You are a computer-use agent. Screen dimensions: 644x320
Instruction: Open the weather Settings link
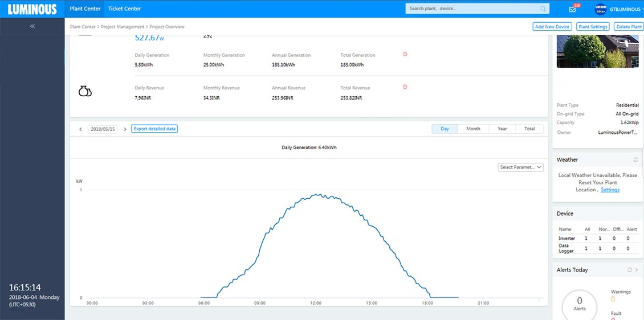(x=610, y=190)
